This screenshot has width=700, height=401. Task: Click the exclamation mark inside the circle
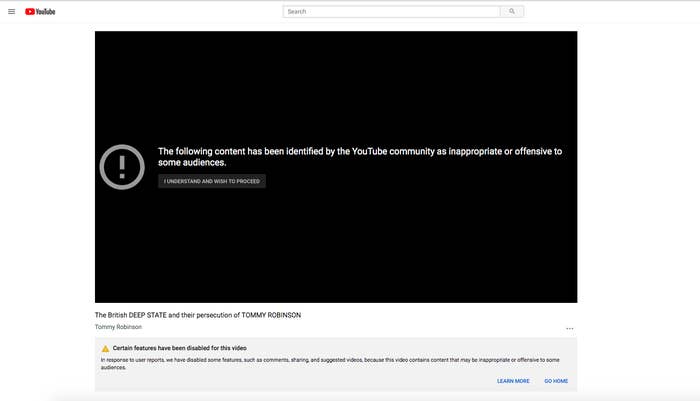(x=122, y=167)
